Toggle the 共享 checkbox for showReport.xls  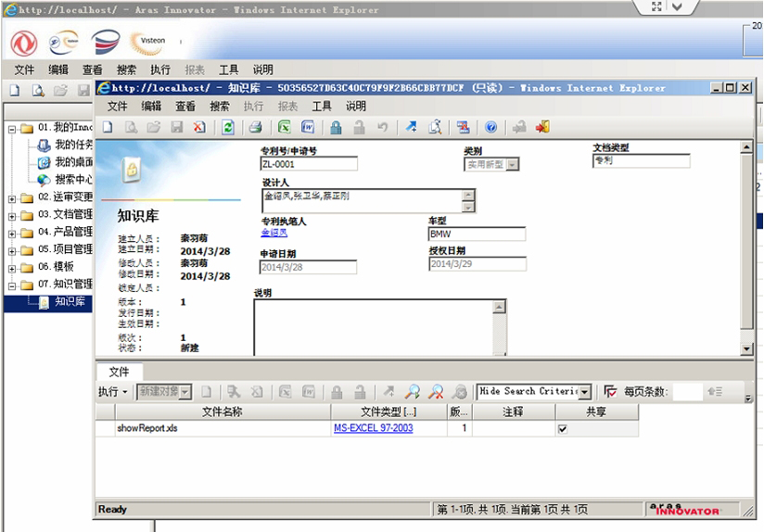(563, 429)
